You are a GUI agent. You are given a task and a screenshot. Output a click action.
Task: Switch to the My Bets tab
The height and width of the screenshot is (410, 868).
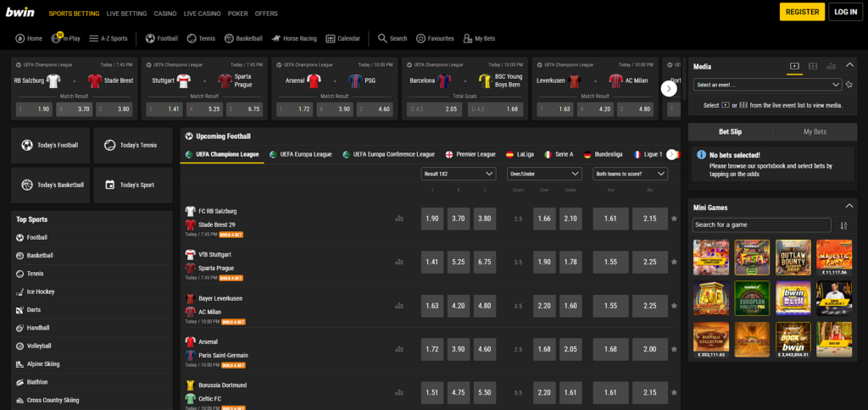tap(815, 132)
